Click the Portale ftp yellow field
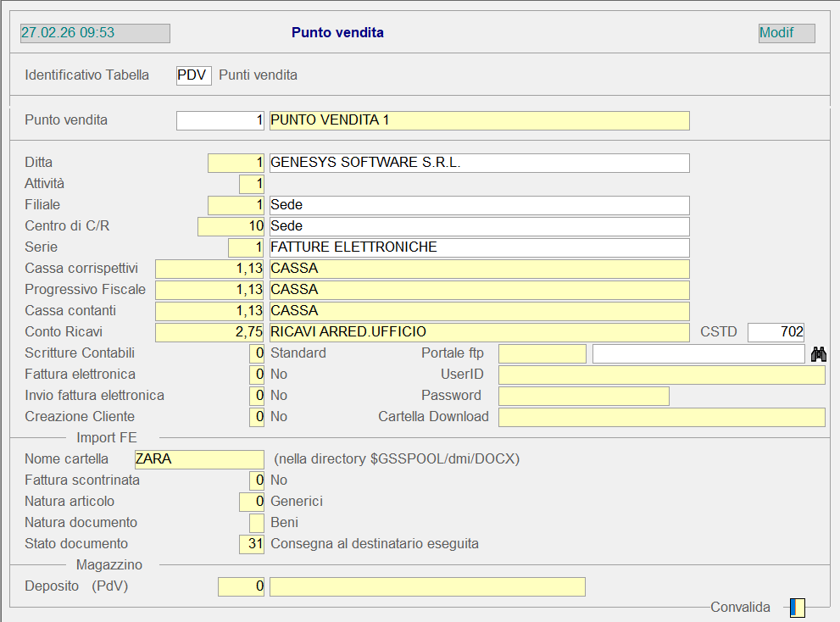Image resolution: width=840 pixels, height=622 pixels. click(x=542, y=353)
